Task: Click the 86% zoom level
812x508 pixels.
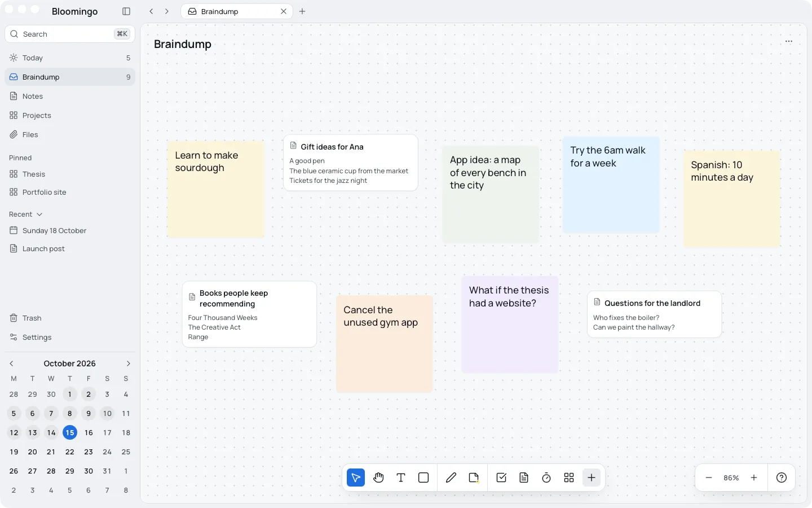Action: 731,478
